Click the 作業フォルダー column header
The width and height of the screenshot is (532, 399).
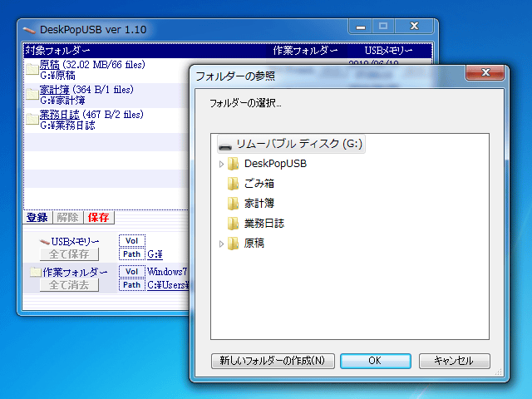305,51
